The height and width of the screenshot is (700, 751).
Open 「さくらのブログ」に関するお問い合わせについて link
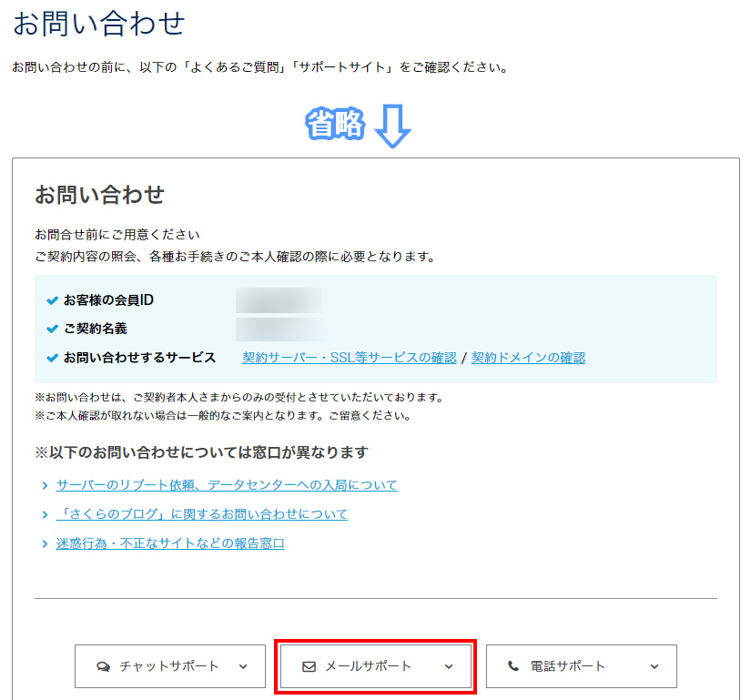coord(202,514)
